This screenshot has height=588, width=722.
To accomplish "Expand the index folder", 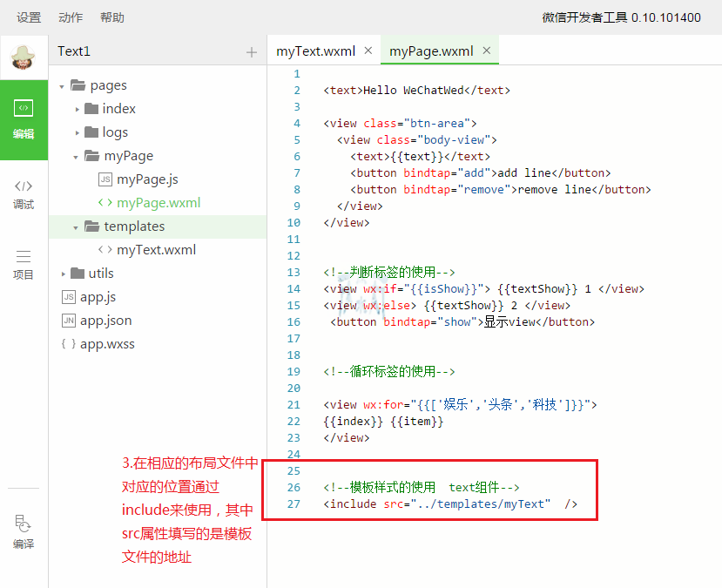I will tap(77, 109).
